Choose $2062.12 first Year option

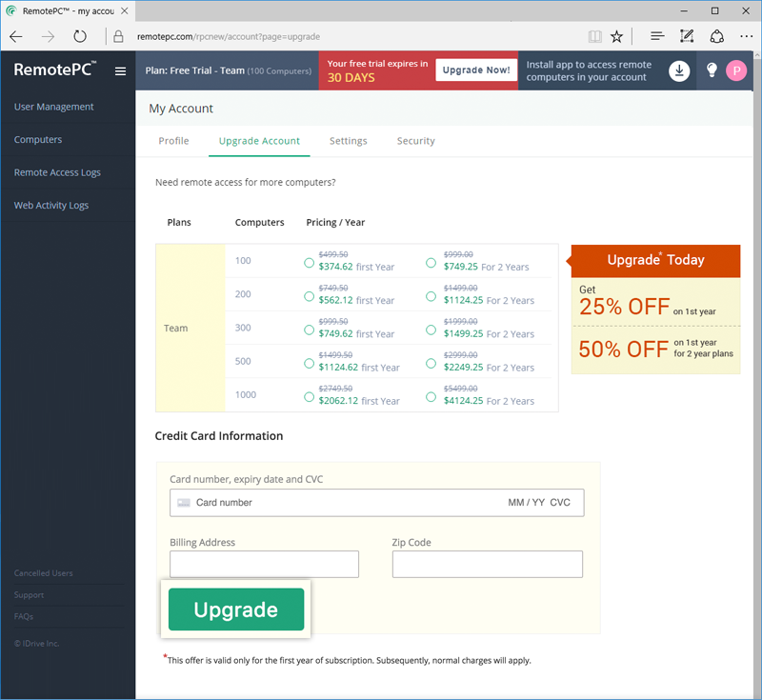pos(309,397)
